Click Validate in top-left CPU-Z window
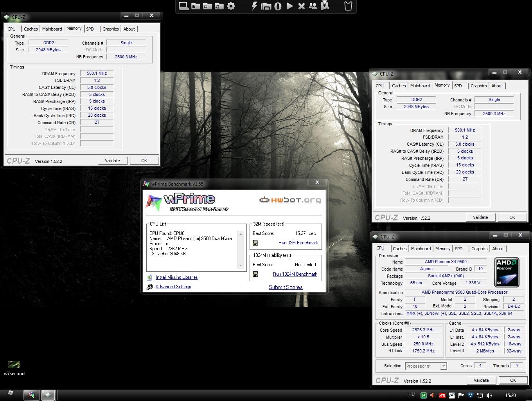532x401 pixels. (x=112, y=161)
